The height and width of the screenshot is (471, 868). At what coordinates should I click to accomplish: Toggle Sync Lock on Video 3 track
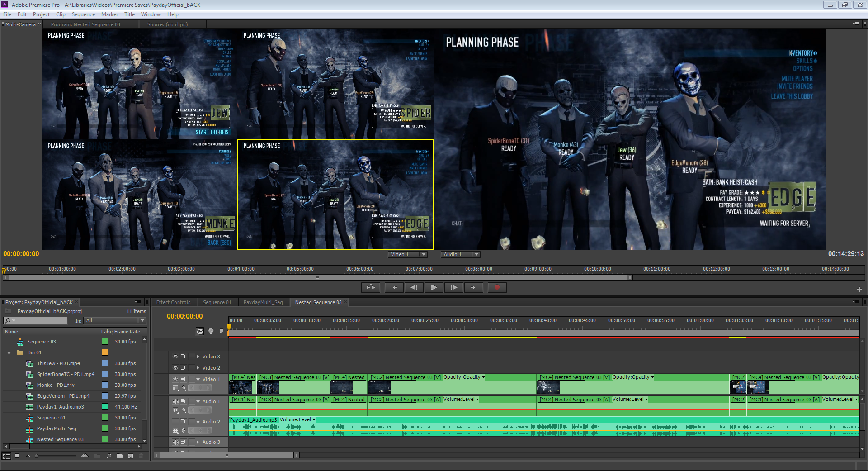183,357
